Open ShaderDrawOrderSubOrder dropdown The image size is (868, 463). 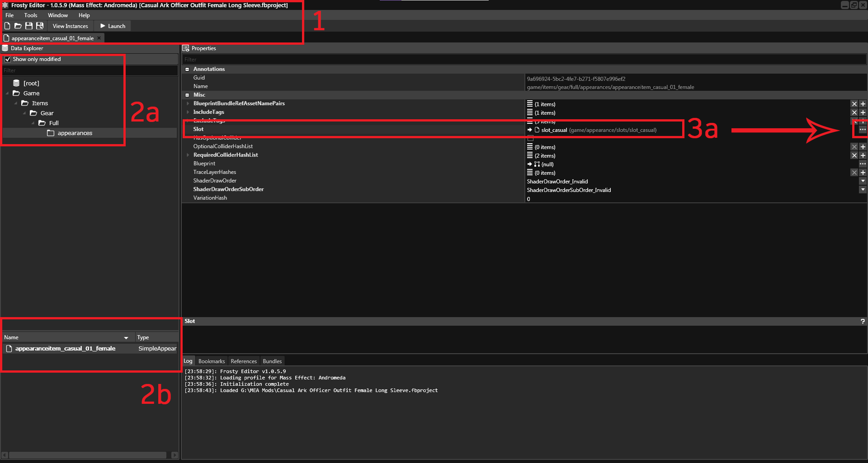click(863, 190)
